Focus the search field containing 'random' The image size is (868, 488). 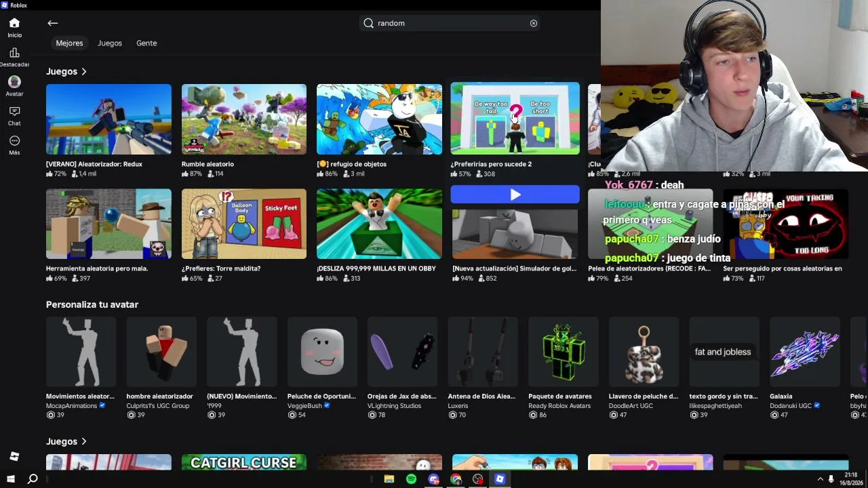(x=450, y=23)
